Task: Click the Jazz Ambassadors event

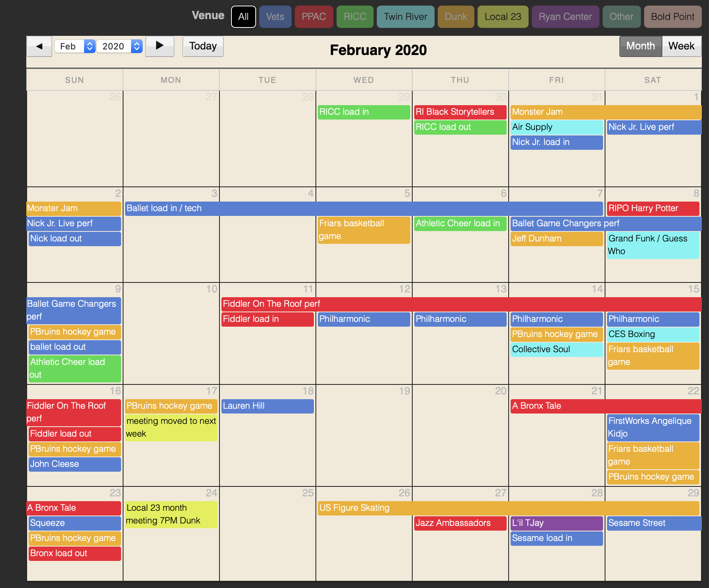Action: [460, 523]
